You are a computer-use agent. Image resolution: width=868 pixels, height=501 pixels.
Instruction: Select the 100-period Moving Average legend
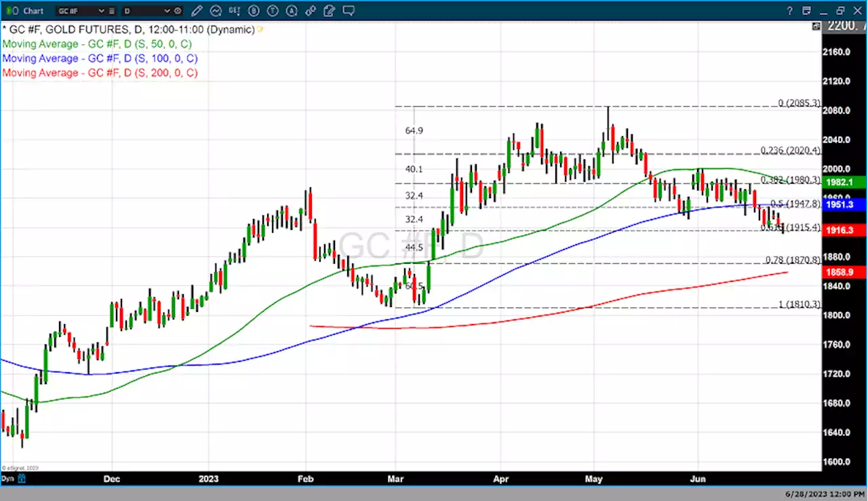coord(100,58)
